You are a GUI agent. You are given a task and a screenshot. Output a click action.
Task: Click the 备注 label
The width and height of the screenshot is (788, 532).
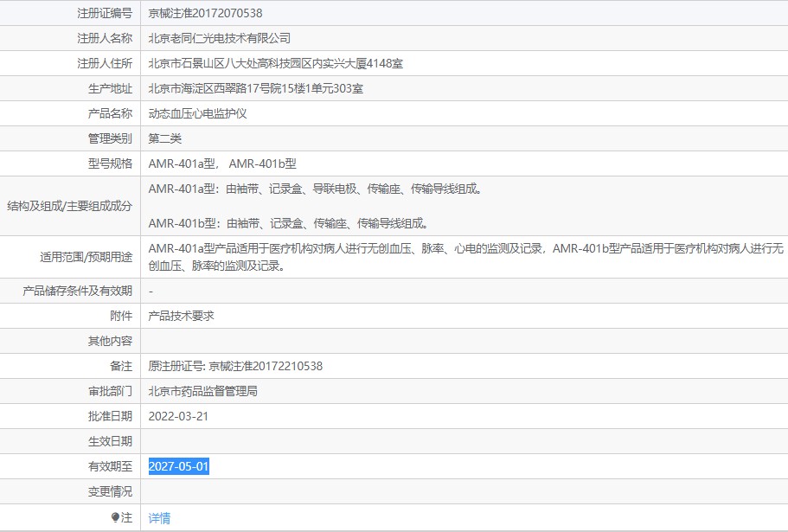[x=121, y=366]
